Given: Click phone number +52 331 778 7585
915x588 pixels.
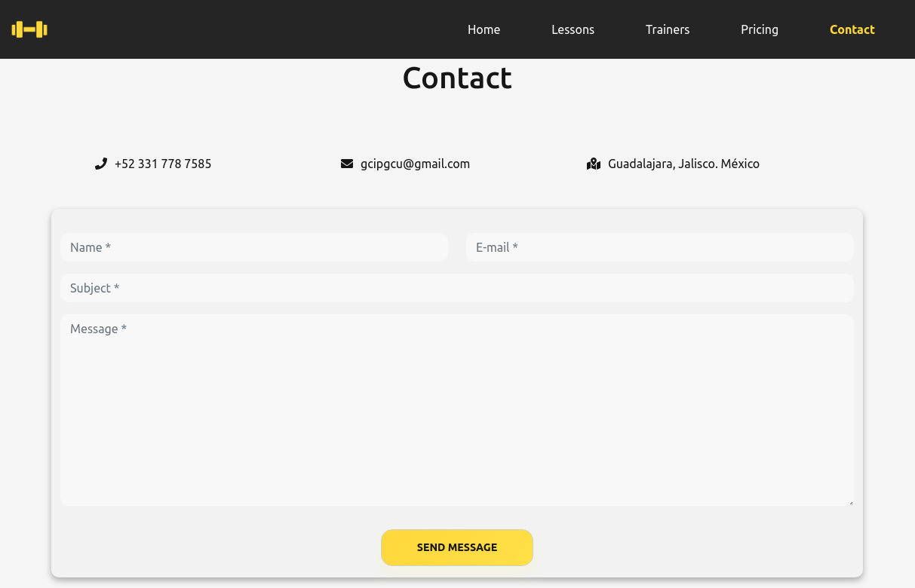Looking at the screenshot, I should pyautogui.click(x=163, y=164).
